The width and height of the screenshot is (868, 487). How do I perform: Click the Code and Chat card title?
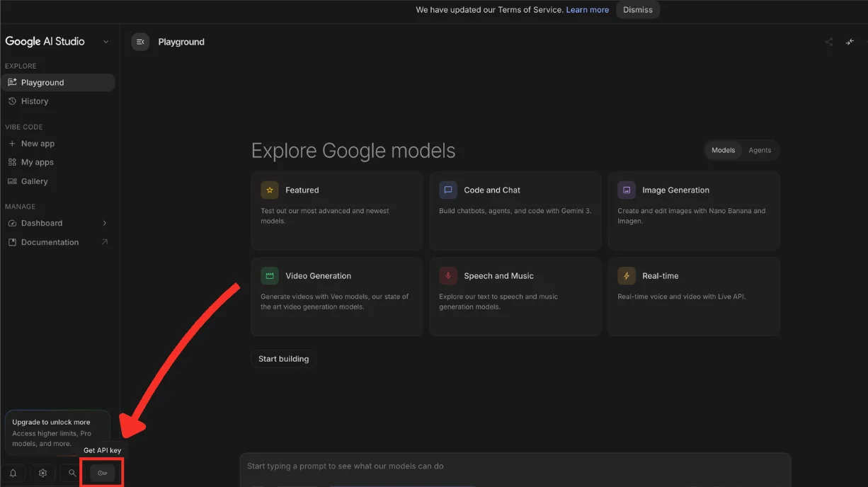coord(492,190)
